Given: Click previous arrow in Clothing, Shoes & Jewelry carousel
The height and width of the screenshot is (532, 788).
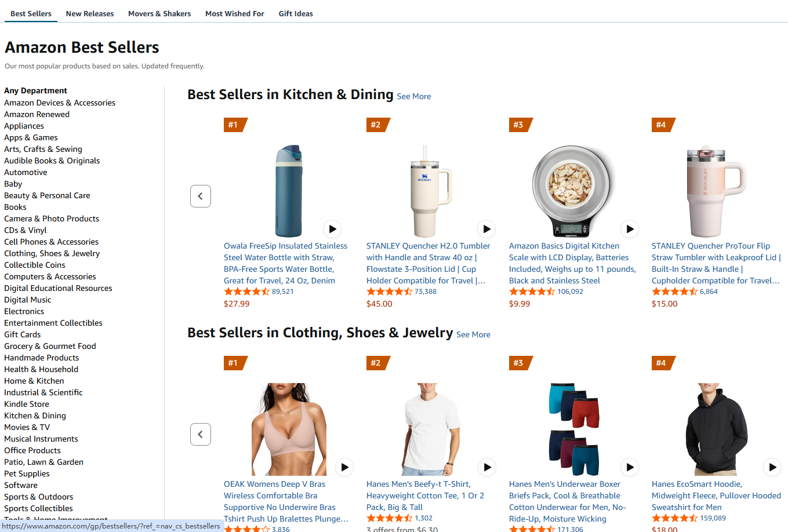Looking at the screenshot, I should tap(201, 434).
